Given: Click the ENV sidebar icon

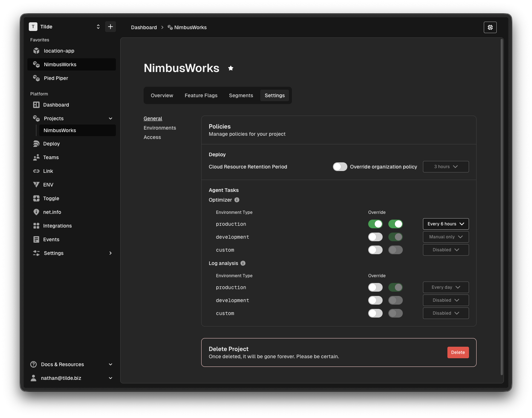Looking at the screenshot, I should [x=36, y=185].
